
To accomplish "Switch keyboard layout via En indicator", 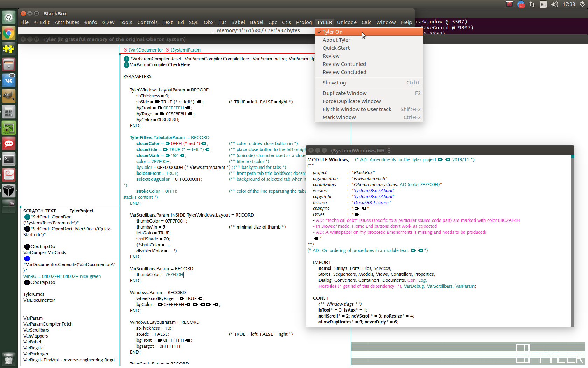I will (543, 5).
